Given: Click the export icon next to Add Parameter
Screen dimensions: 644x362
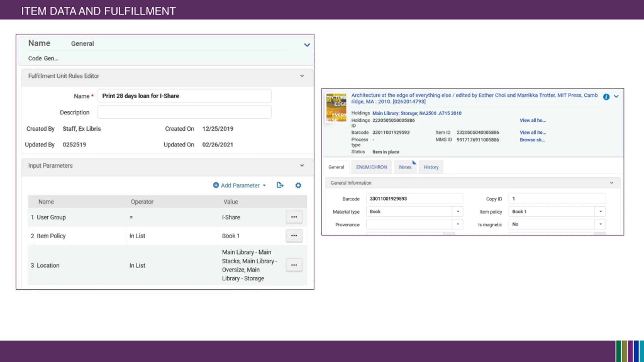Looking at the screenshot, I should coord(280,185).
